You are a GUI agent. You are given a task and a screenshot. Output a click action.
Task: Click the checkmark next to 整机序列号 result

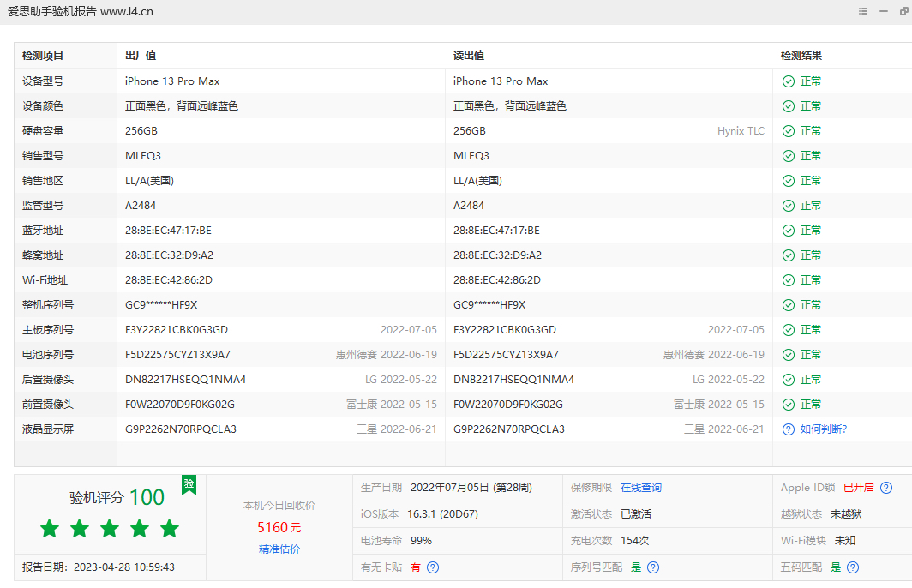coord(788,304)
